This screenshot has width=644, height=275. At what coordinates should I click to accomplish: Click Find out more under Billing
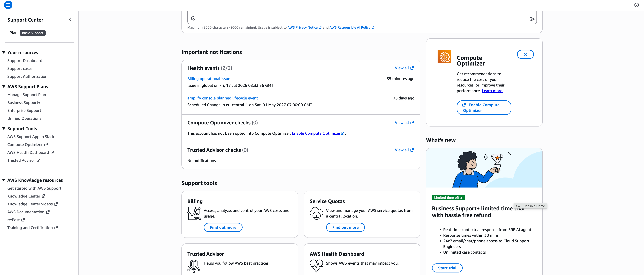coord(223,227)
